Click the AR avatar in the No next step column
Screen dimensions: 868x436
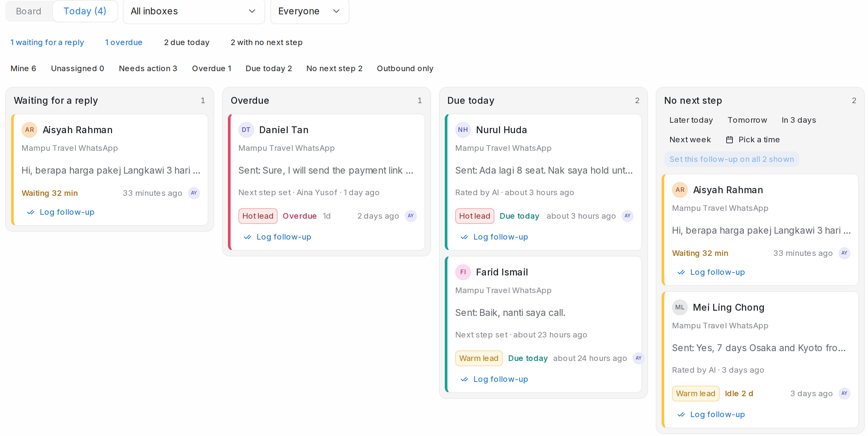[680, 190]
